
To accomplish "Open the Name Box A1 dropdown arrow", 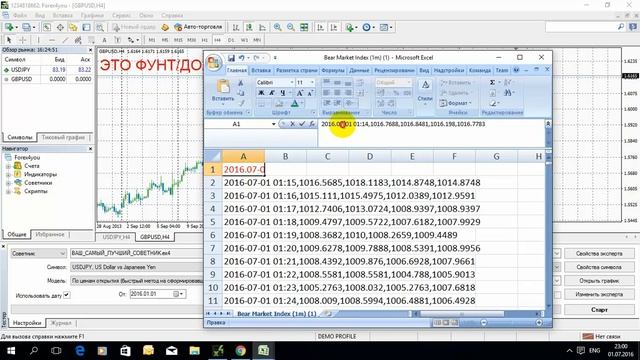I will (273, 124).
